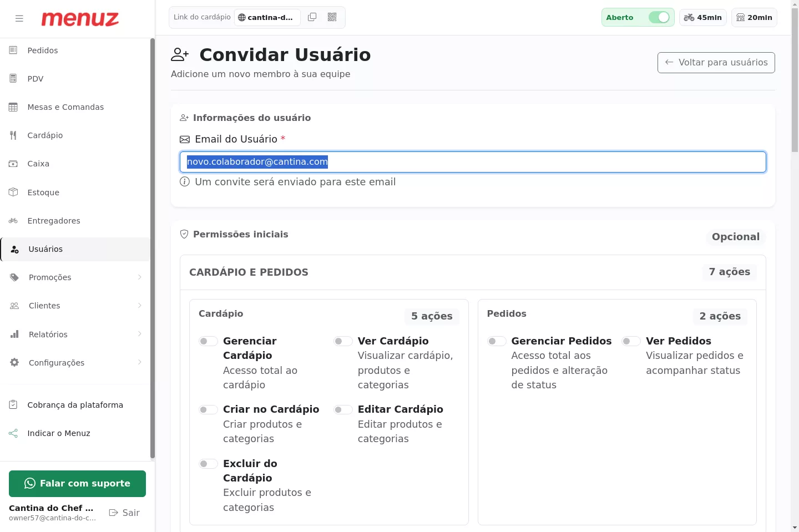Click owner57@cantina-do-c... account email
Image resolution: width=799 pixels, height=532 pixels.
(x=52, y=518)
